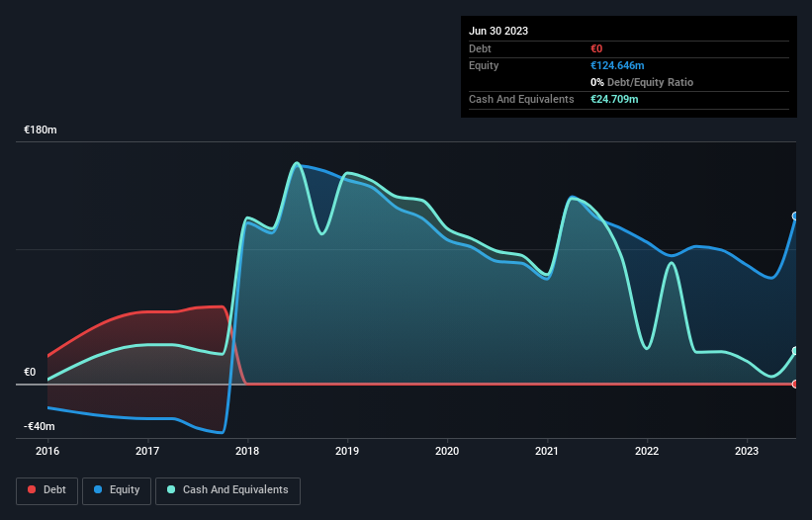812x520 pixels.
Task: Click the 2020 x-axis label
Action: (x=447, y=451)
